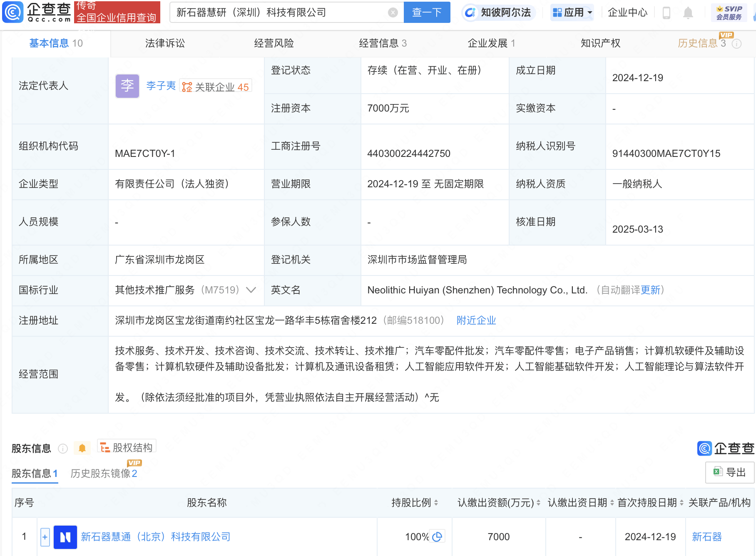Export shareholder table with 导出

click(x=729, y=472)
